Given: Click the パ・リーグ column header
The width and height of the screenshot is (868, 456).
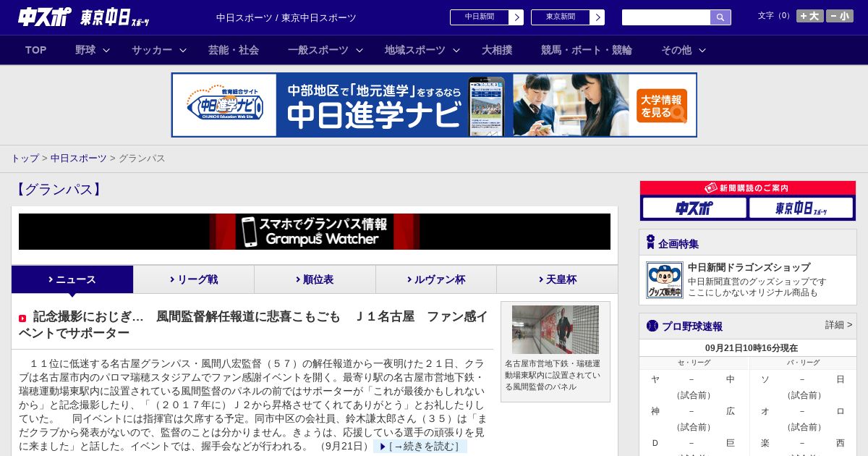Looking at the screenshot, I should pos(803,363).
